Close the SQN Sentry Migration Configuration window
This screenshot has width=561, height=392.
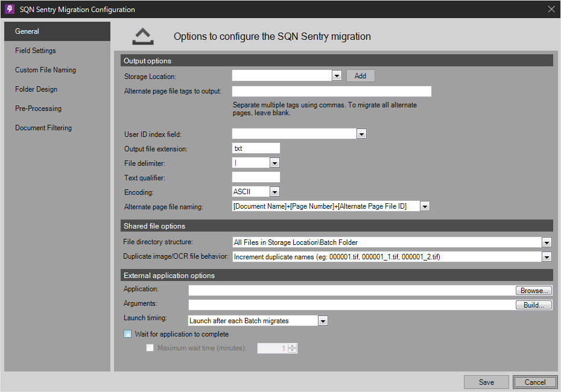(551, 9)
